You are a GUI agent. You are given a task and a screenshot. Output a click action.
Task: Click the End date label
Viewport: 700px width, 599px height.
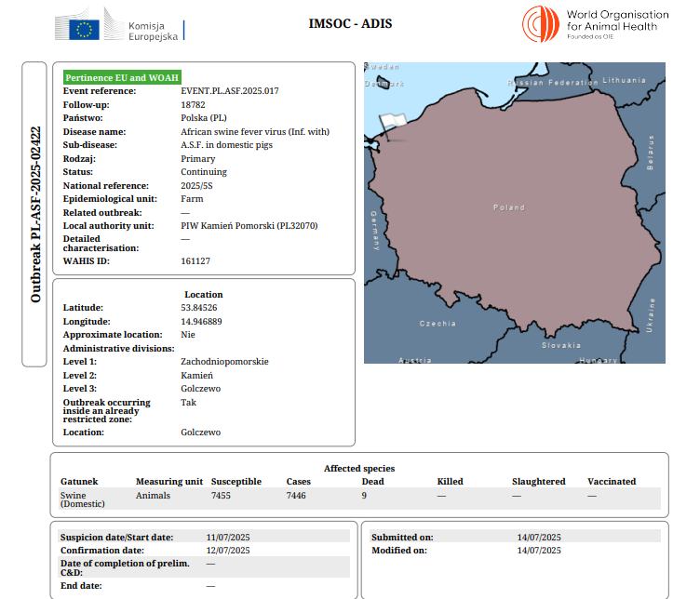(81, 586)
